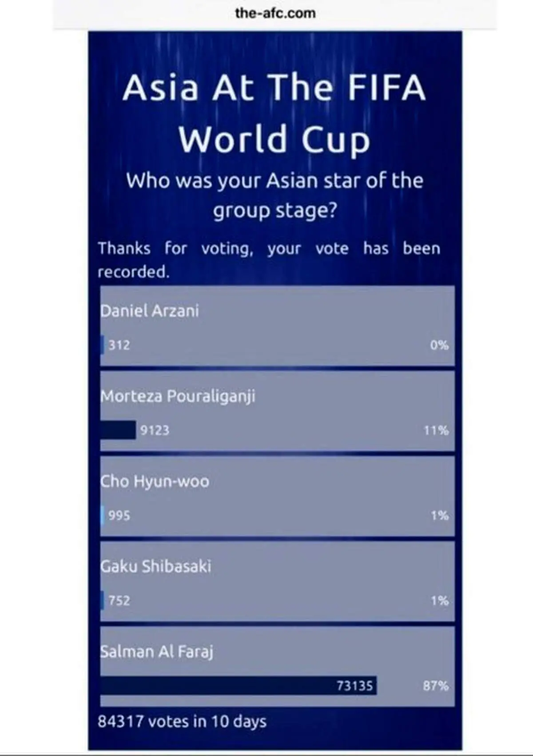Image resolution: width=533 pixels, height=756 pixels.
Task: Click the Gaku Shibasaki 752 vote bar
Action: (102, 601)
